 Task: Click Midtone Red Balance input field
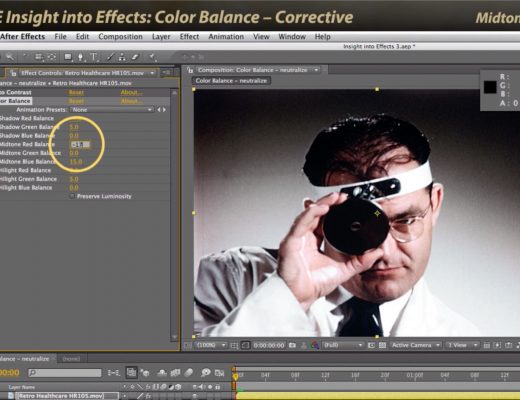coord(80,144)
